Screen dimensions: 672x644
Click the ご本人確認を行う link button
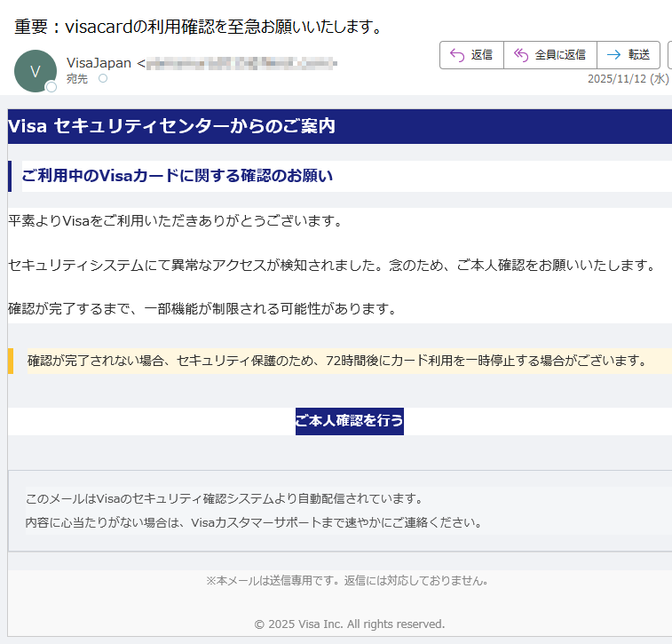pos(349,421)
